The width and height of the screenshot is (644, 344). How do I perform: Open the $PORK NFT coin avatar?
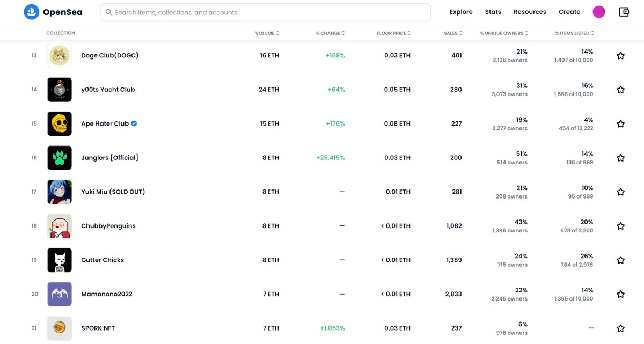tap(60, 328)
